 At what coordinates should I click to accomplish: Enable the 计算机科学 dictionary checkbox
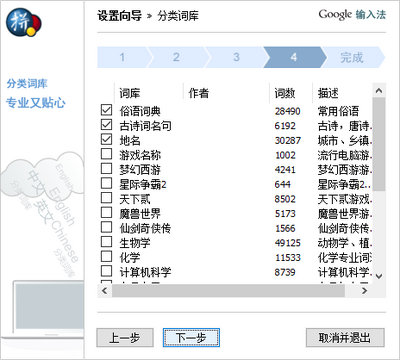click(x=106, y=271)
